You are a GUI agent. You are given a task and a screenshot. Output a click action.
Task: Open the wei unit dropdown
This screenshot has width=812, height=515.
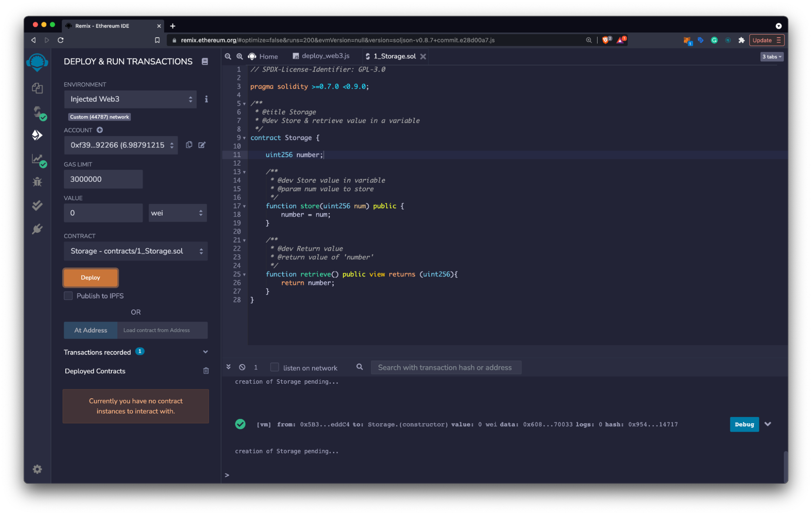point(178,213)
